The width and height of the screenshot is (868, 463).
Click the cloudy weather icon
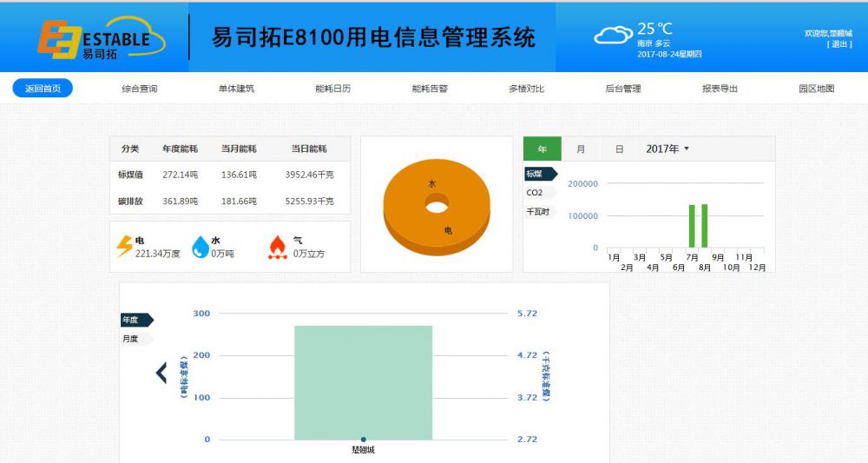[613, 36]
